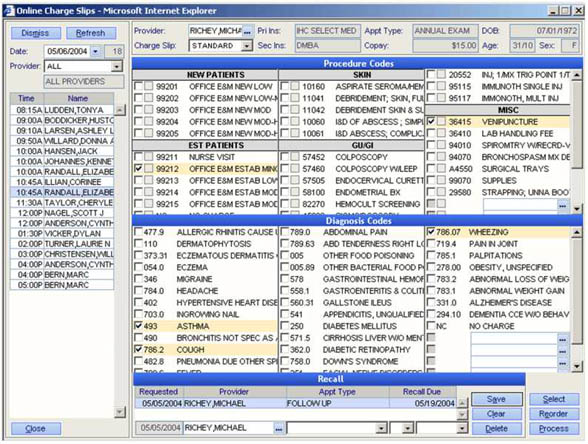Screen dimensions: 588x444
Task: Click the Appt Type column header in Recall
Action: (x=338, y=392)
